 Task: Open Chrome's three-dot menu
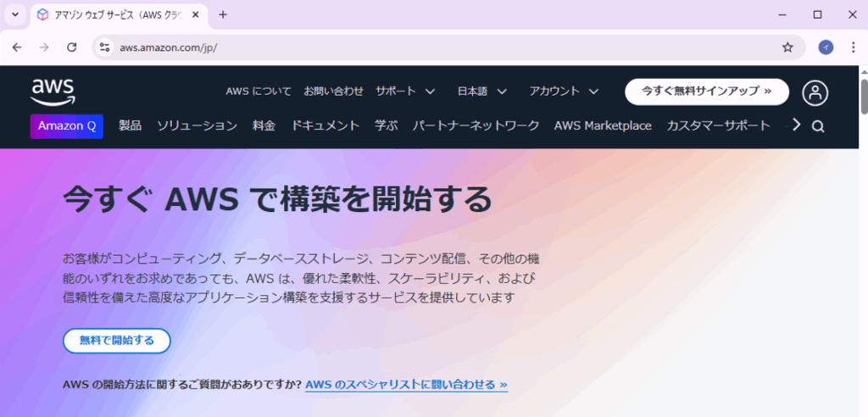pos(853,47)
